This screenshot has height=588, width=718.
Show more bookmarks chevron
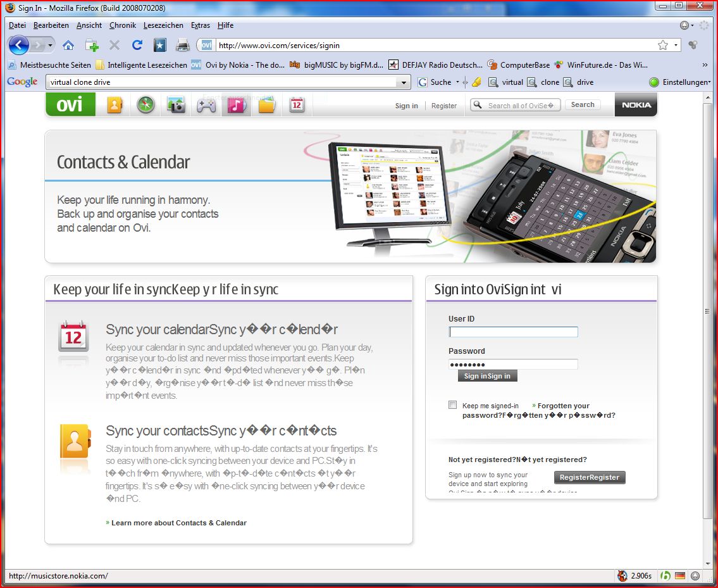(x=705, y=65)
